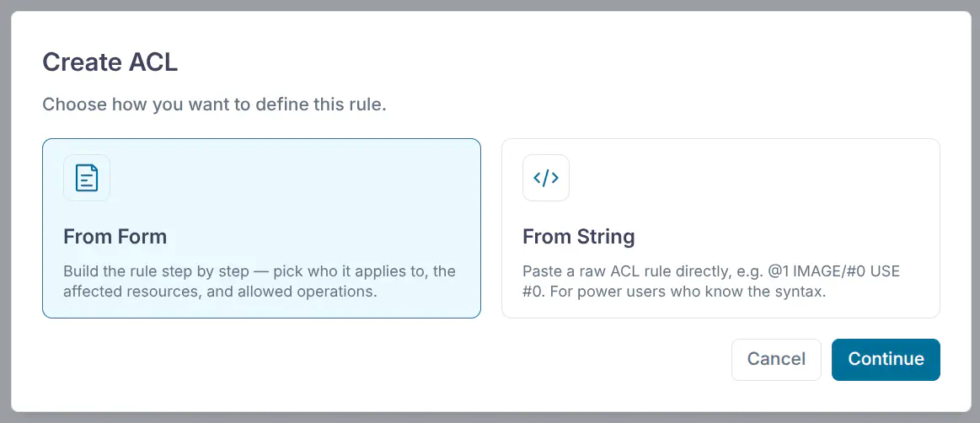Image resolution: width=980 pixels, height=423 pixels.
Task: Click the rounded tile behind the code icon
Action: (x=546, y=178)
